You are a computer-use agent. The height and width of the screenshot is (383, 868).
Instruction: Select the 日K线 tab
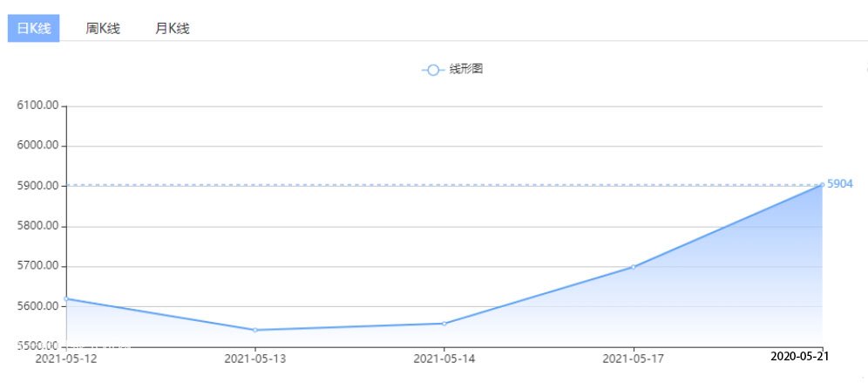34,28
